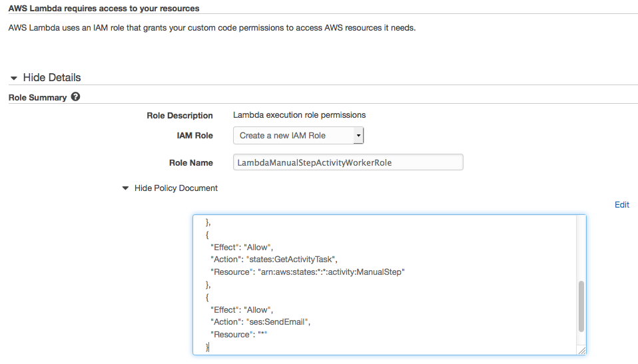Click the Role Description text
The height and width of the screenshot is (364, 638).
[299, 115]
